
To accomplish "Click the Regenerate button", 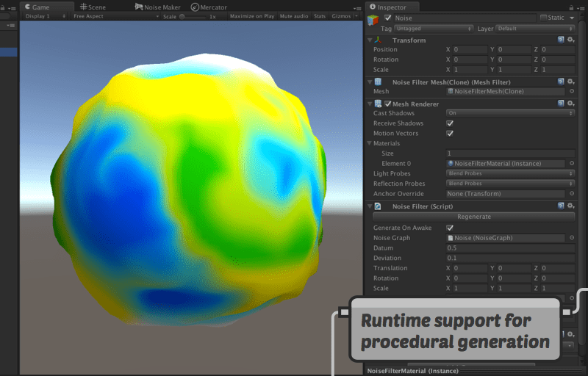I will click(x=473, y=217).
